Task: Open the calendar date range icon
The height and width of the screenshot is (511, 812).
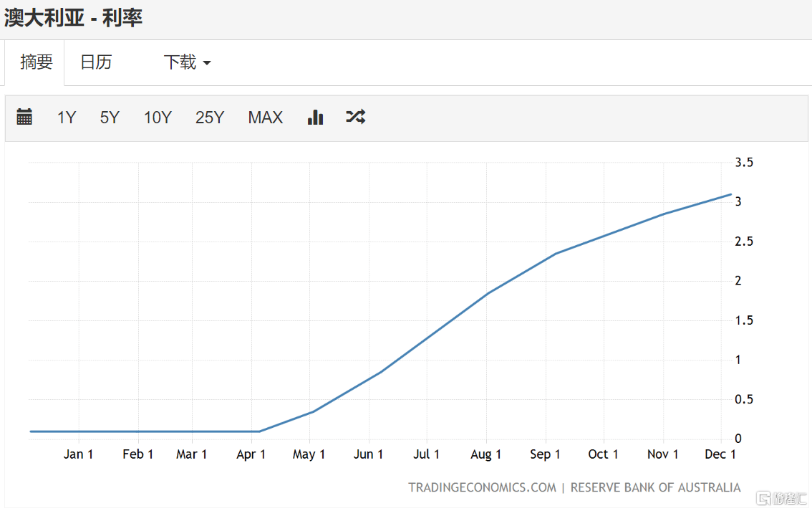Action: coord(24,118)
